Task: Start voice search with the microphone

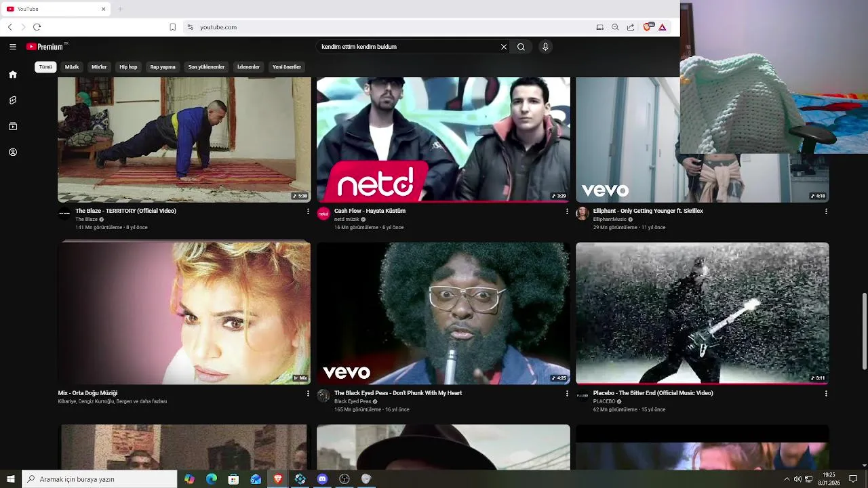Action: (x=545, y=47)
